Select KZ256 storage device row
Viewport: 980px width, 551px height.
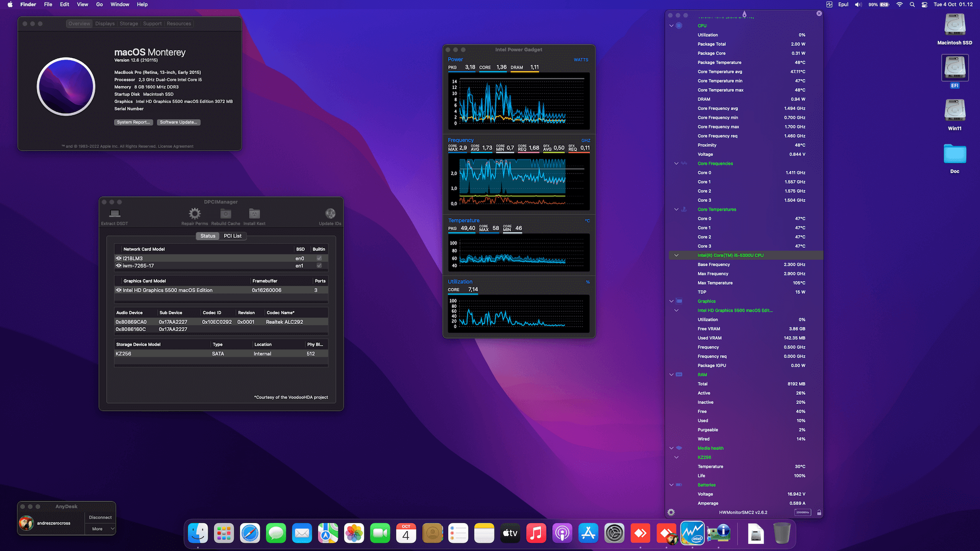220,354
